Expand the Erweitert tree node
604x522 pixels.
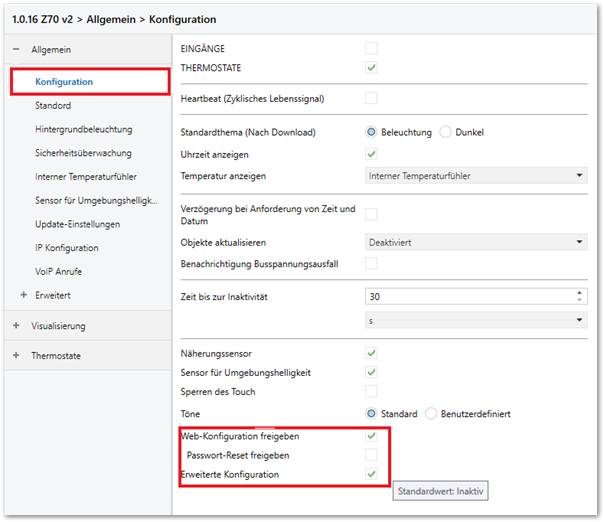23,295
